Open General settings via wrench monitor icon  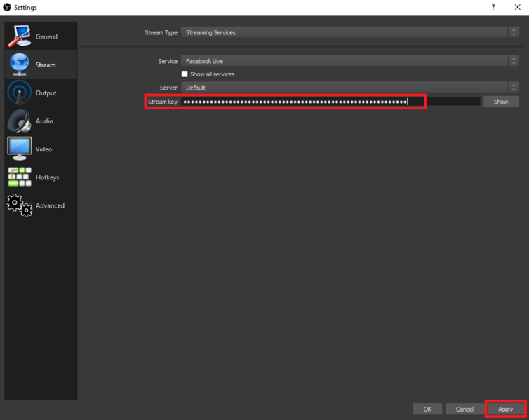(x=20, y=36)
